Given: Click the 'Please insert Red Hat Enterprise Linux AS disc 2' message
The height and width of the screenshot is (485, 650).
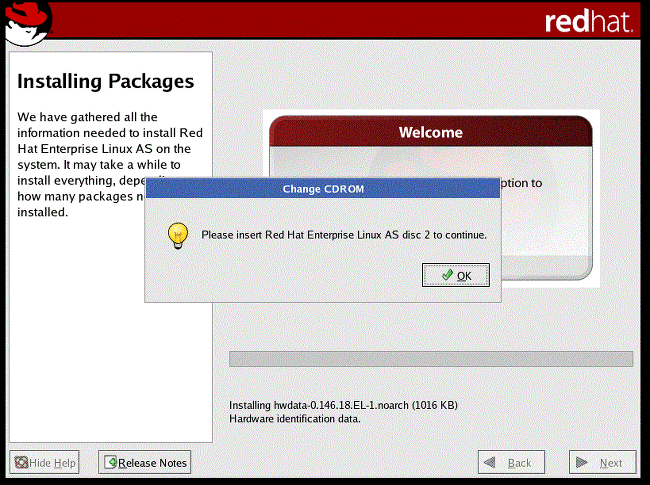Looking at the screenshot, I should (x=344, y=235).
